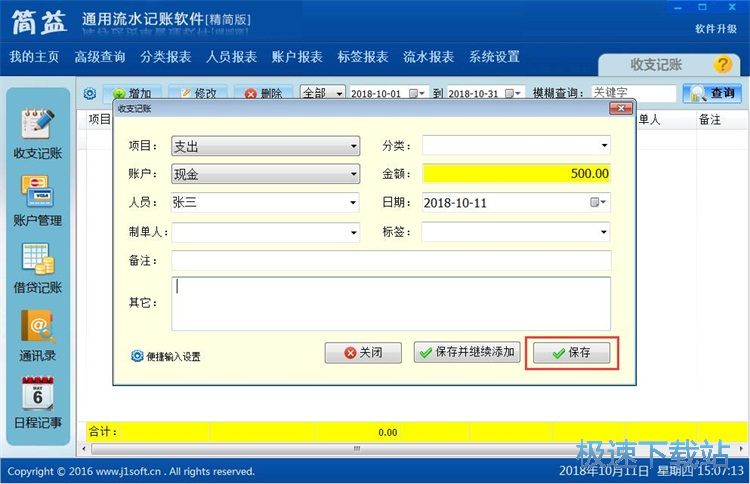750x484 pixels.
Task: Click the 备注 column header in table
Action: point(709,120)
